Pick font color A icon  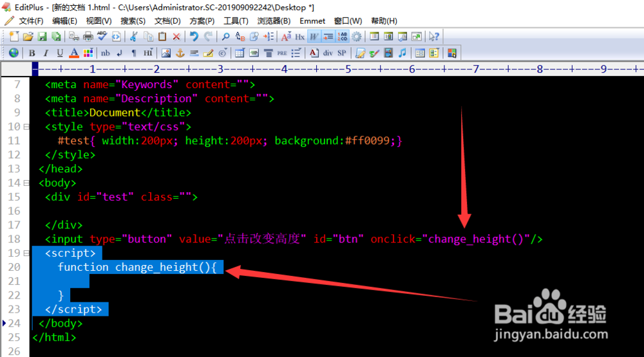pos(74,53)
